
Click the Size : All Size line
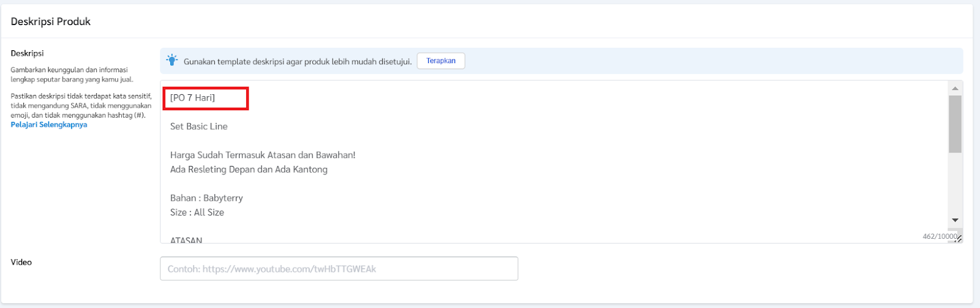click(x=197, y=212)
